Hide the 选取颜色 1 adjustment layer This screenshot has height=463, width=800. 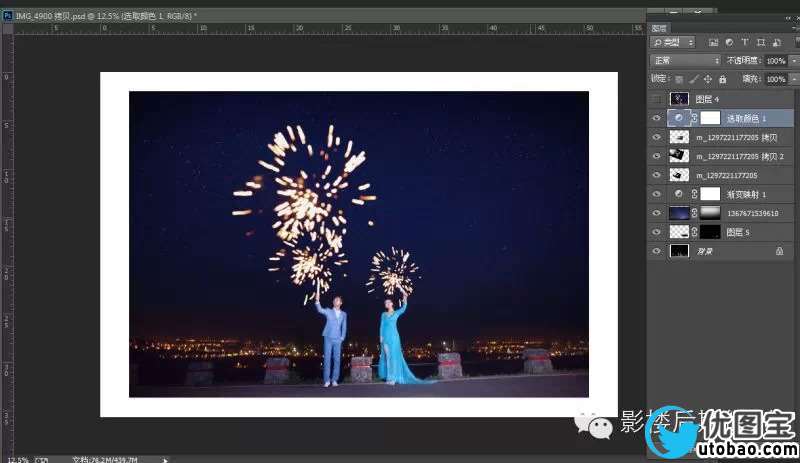(657, 118)
